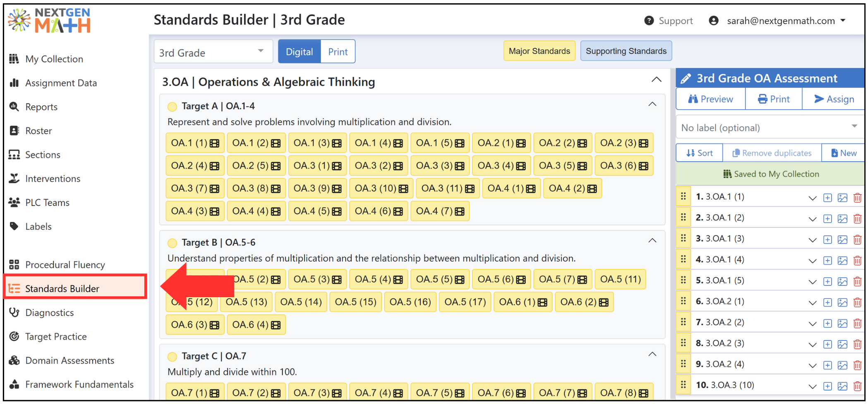Expand item 10. 3.OA.3 (10) chevron

pos(813,387)
